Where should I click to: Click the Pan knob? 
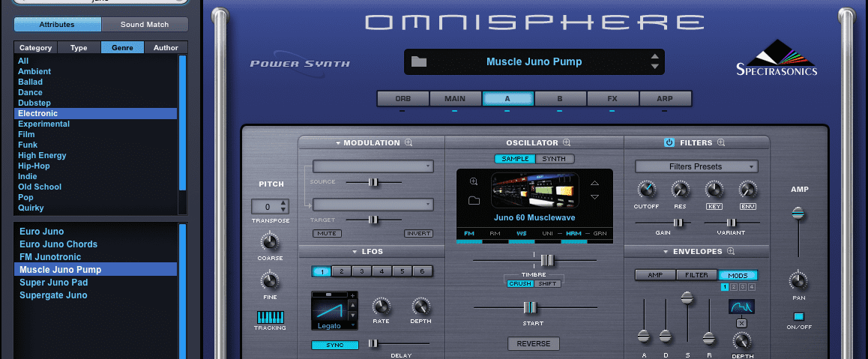pyautogui.click(x=798, y=280)
